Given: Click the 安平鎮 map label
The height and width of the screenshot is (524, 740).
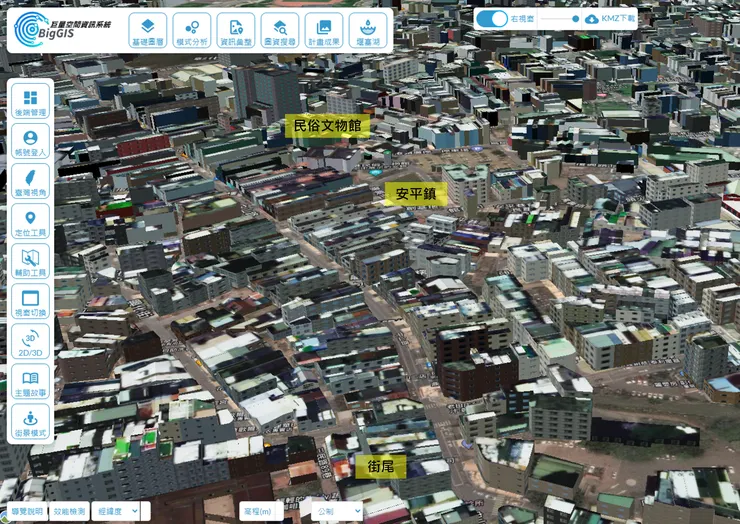Looking at the screenshot, I should click(x=416, y=194).
